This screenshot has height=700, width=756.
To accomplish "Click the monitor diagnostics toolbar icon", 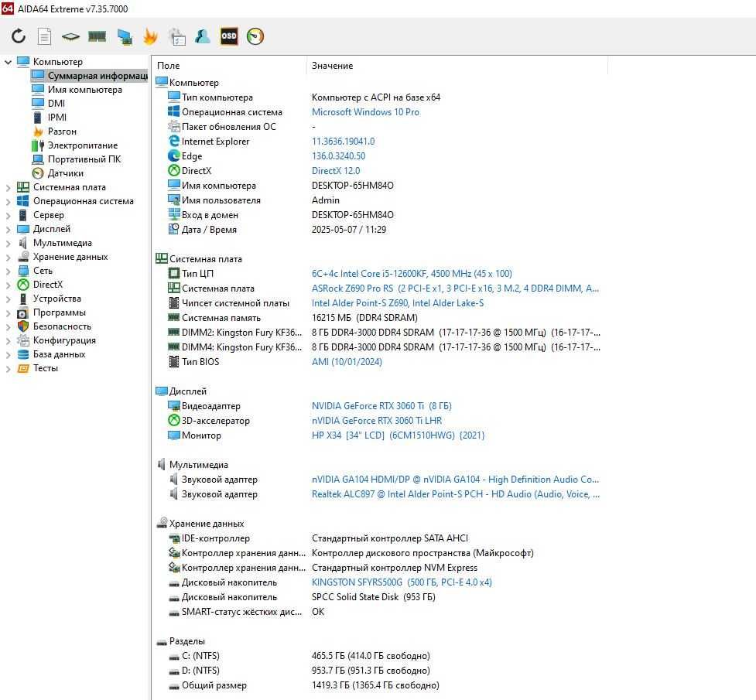I will pyautogui.click(x=125, y=36).
